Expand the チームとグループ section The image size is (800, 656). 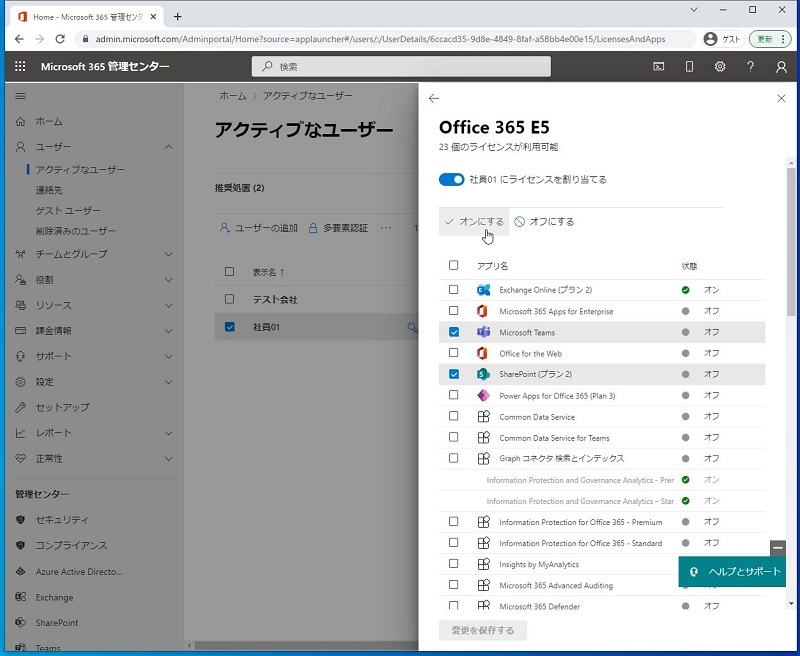coord(169,254)
